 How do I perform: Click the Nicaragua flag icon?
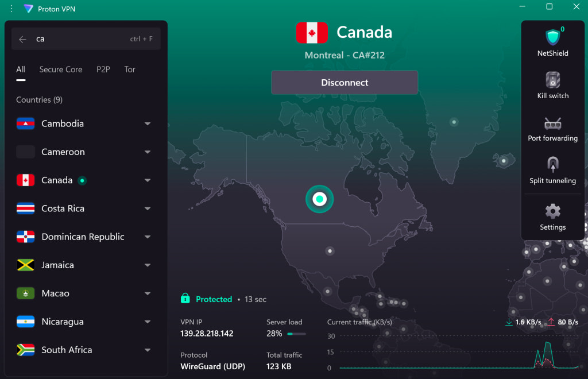[x=25, y=322]
